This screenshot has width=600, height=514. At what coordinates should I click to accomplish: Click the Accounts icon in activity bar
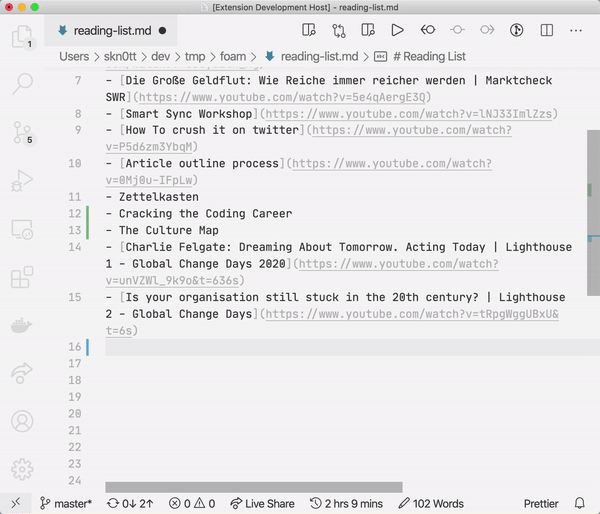[x=21, y=421]
